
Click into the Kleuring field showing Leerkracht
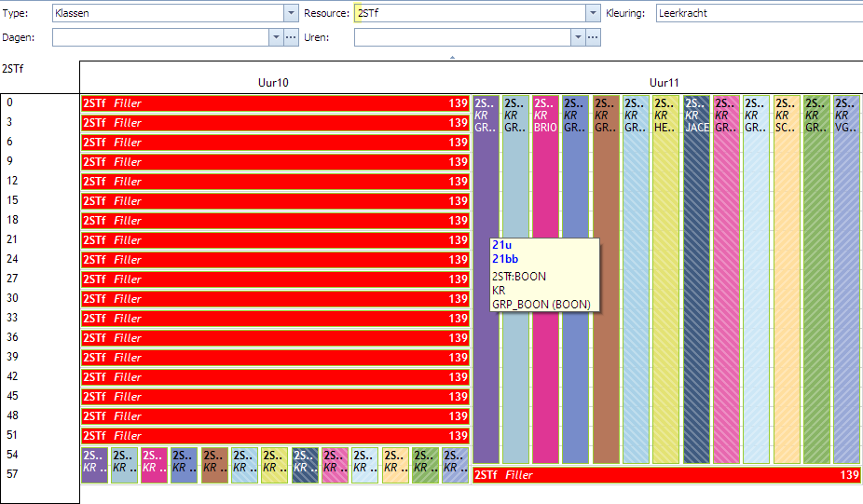[760, 13]
